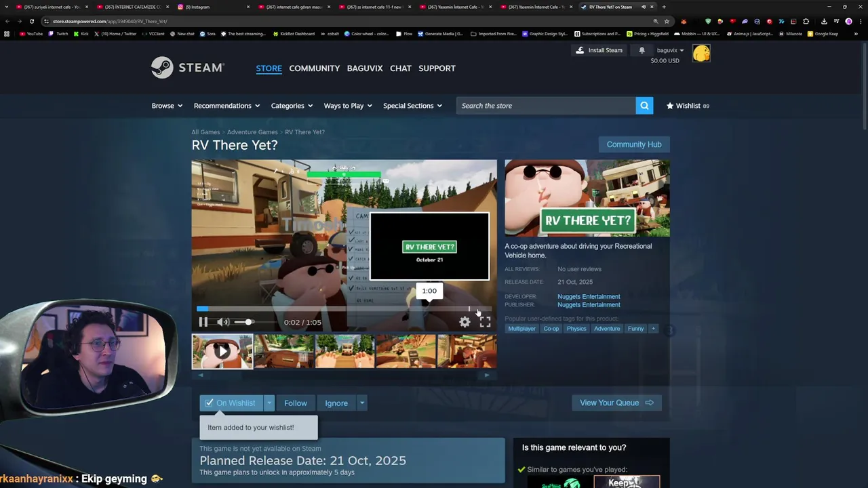The width and height of the screenshot is (868, 488).
Task: Open the Chrome three-dot menu
Action: tap(860, 21)
